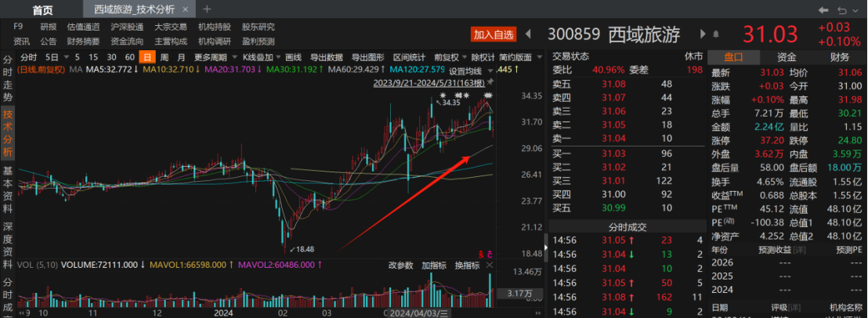Open 财务摘要 menu item
The width and height of the screenshot is (868, 318).
pos(83,41)
